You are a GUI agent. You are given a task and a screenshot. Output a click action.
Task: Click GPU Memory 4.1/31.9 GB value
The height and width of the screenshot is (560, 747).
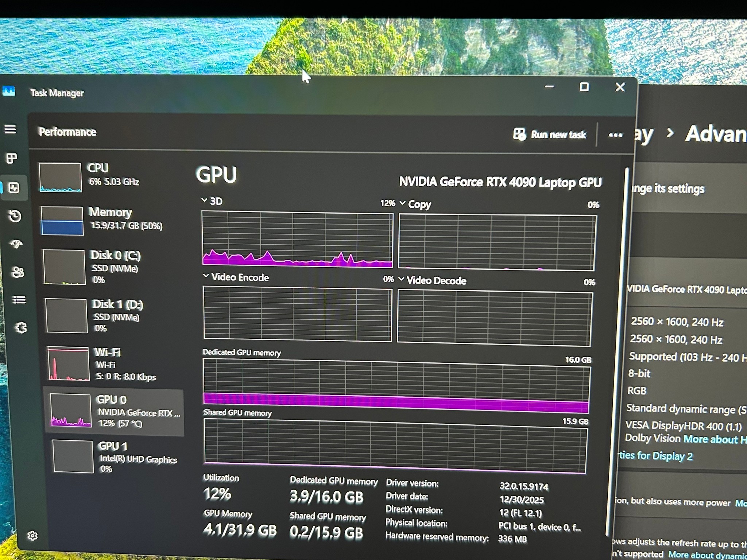tap(240, 529)
